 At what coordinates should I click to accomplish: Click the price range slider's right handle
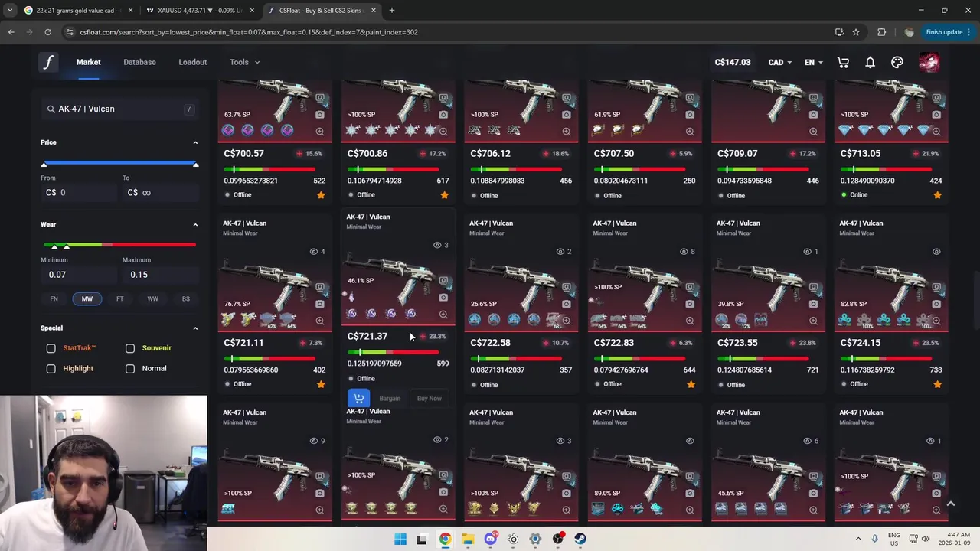[195, 165]
